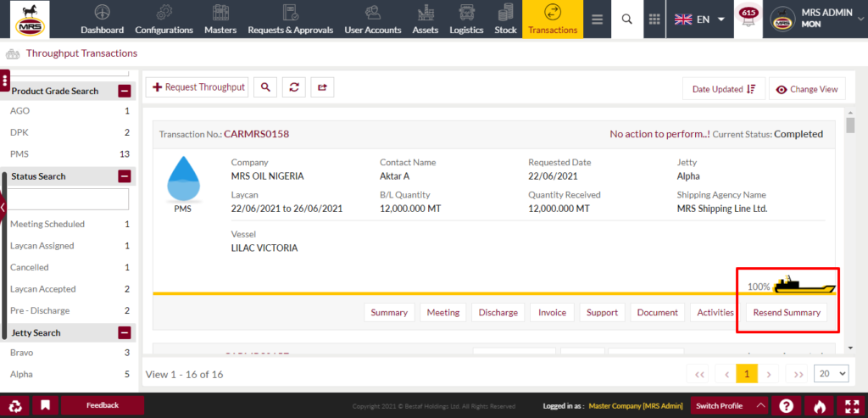The height and width of the screenshot is (418, 868).
Task: Open the User Accounts menu
Action: 373,20
